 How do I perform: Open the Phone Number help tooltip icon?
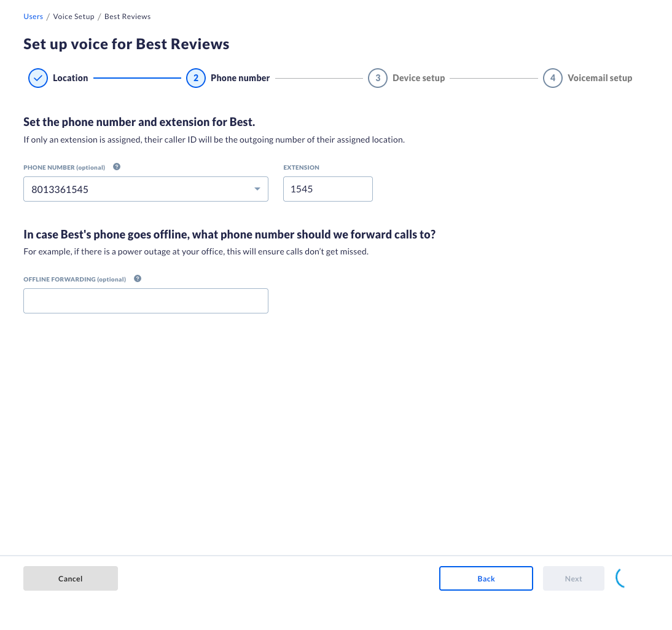tap(116, 165)
